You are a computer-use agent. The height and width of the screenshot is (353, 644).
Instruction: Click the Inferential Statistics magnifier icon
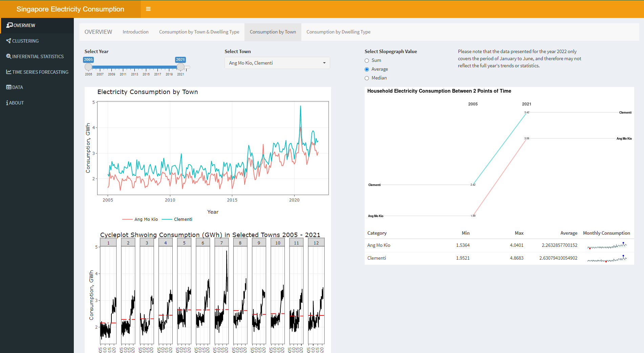coord(8,56)
